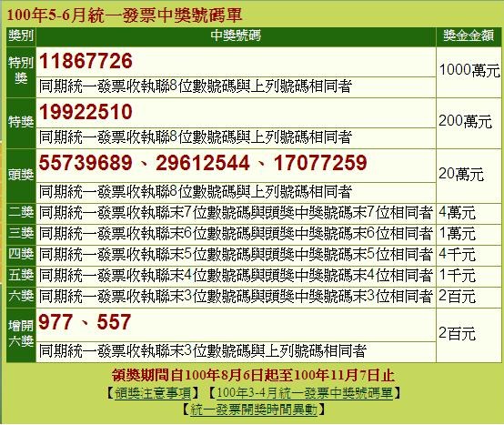Screen dimensions: 504x425
Task: Click the 20萬元 prize amount
Action: pyautogui.click(x=461, y=175)
